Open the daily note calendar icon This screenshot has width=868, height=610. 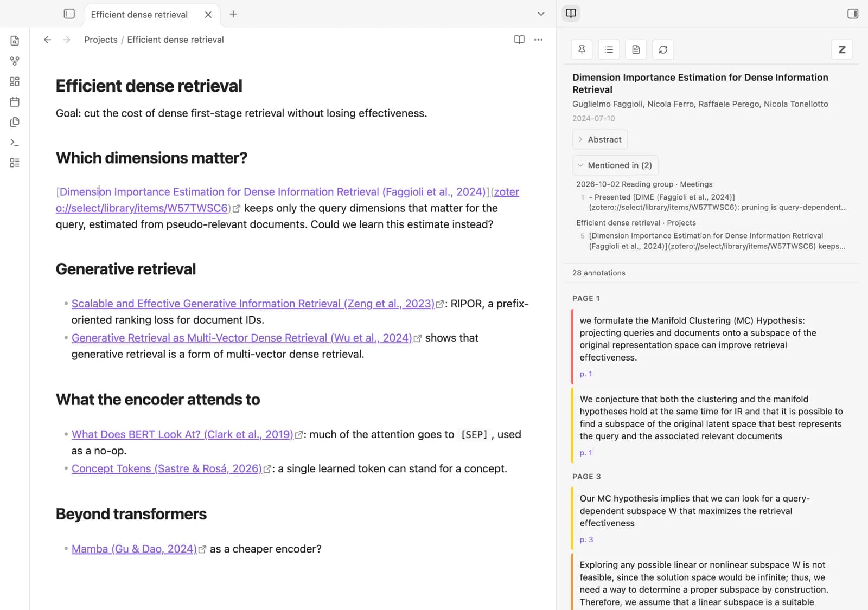tap(15, 101)
